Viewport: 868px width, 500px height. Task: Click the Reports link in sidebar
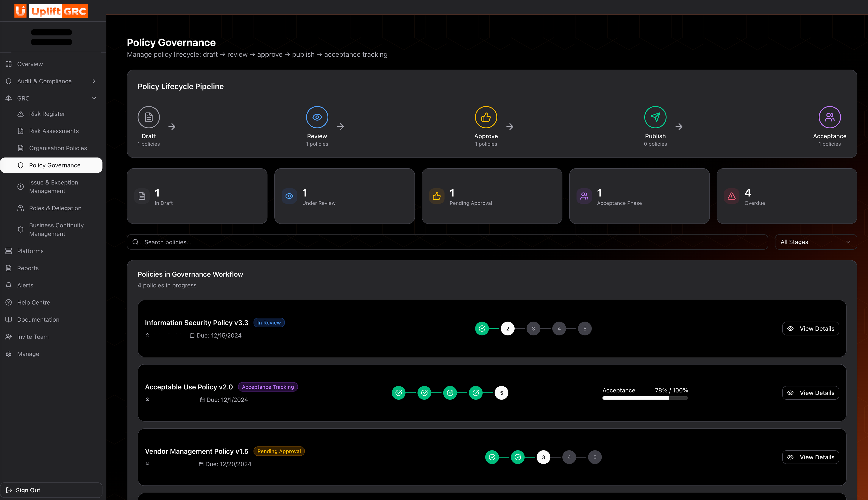51,268
